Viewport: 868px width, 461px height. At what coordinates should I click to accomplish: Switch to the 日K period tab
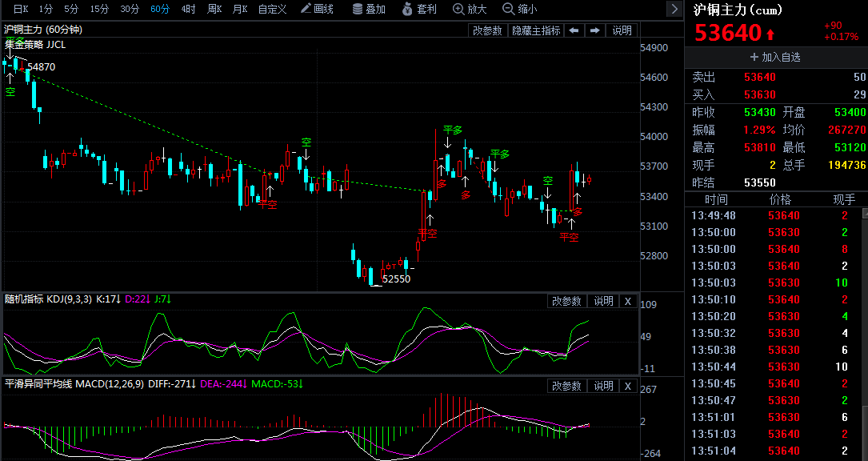coord(21,9)
